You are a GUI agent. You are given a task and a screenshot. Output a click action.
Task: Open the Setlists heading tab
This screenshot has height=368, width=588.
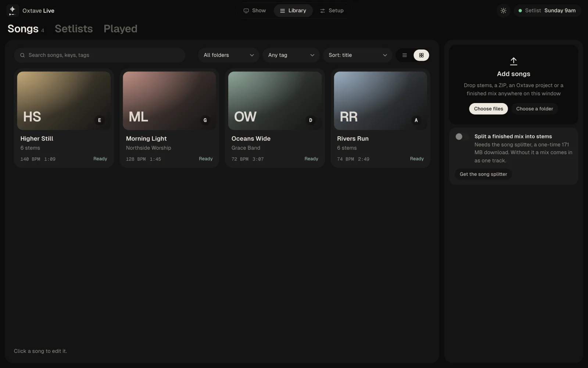(x=74, y=29)
